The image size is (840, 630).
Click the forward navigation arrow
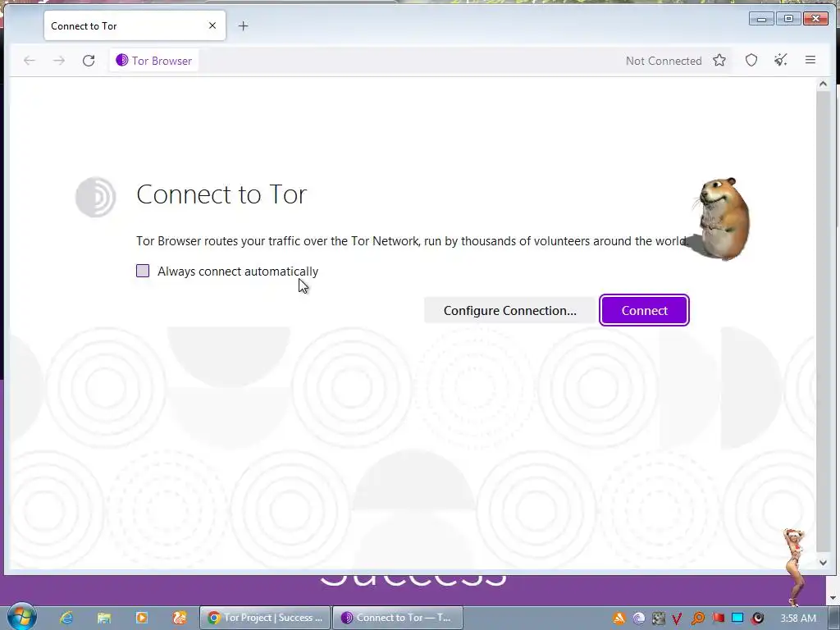(x=59, y=61)
